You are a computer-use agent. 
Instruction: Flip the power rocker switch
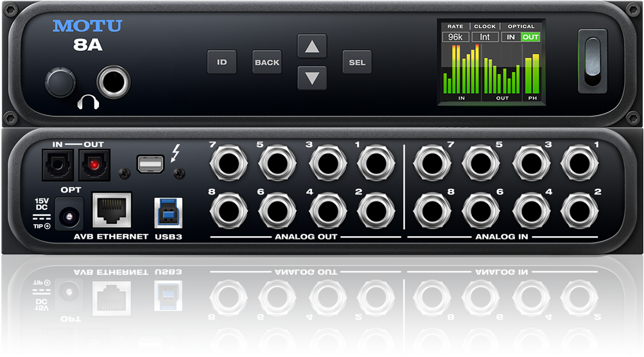coord(593,60)
